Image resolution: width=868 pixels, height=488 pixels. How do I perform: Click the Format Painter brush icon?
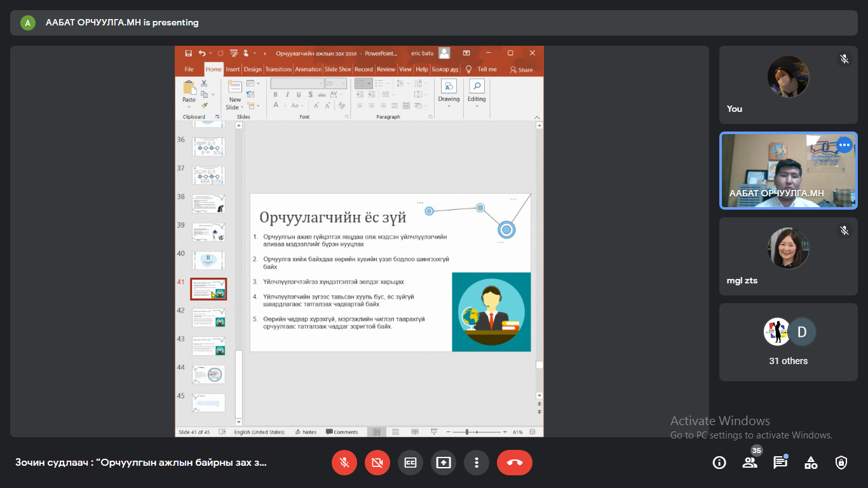[x=204, y=105]
